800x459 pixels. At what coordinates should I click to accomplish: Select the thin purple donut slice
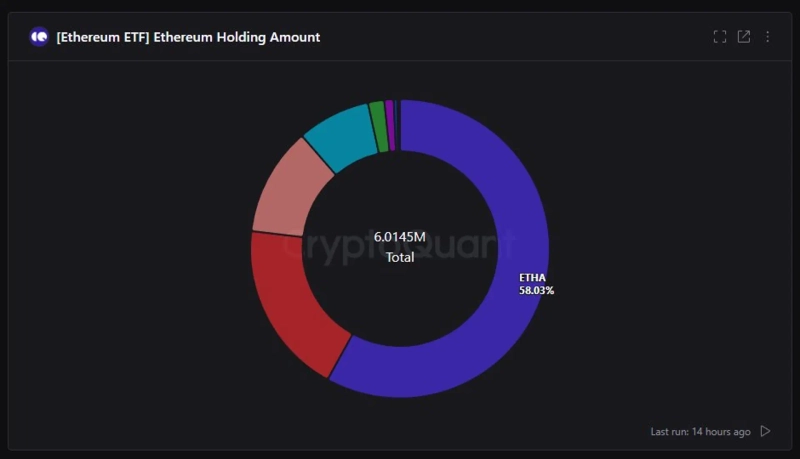390,125
